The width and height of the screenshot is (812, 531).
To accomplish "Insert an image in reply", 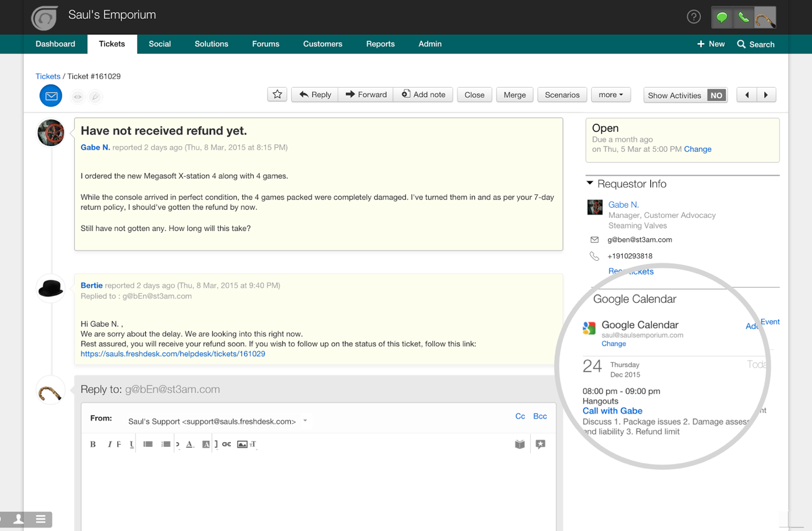I will coord(242,444).
